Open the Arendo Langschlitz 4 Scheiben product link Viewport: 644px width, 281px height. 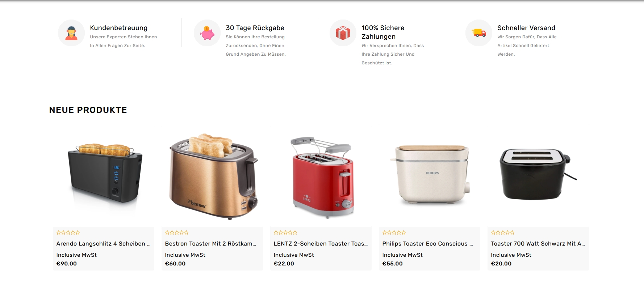(x=103, y=244)
